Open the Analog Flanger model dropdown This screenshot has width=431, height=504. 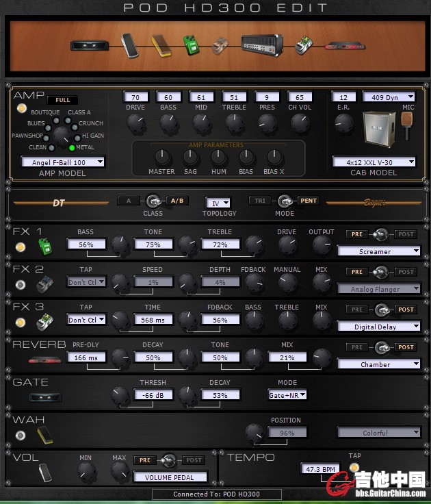click(x=378, y=289)
